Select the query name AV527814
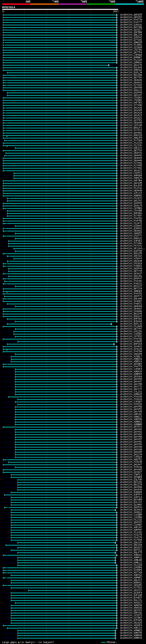 click(x=8, y=7)
